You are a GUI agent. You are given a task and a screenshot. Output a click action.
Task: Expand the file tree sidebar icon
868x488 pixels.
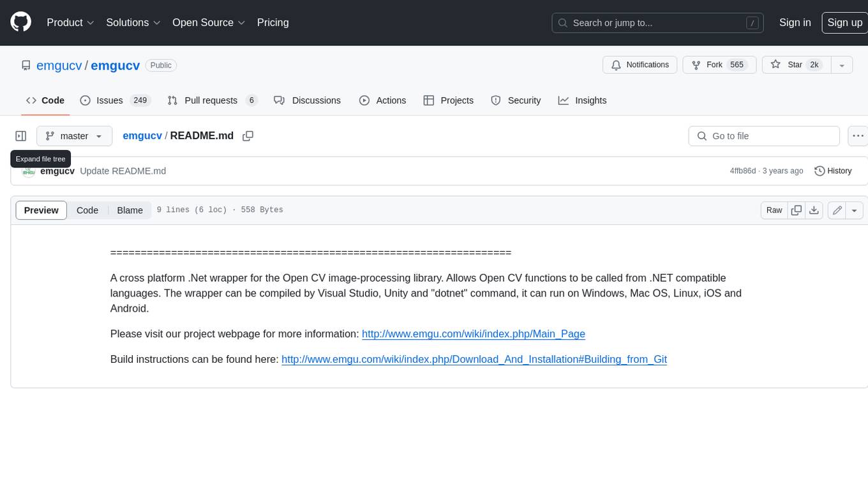21,136
